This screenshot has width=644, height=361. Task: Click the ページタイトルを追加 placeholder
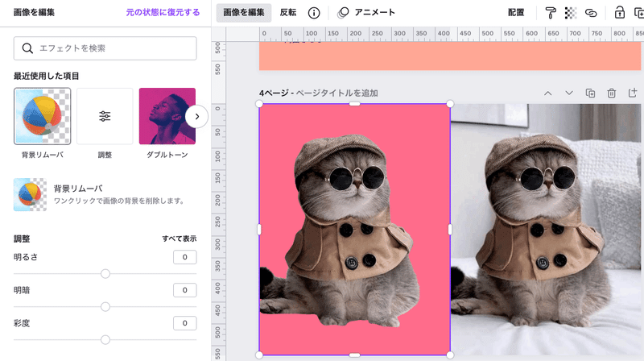coord(336,93)
